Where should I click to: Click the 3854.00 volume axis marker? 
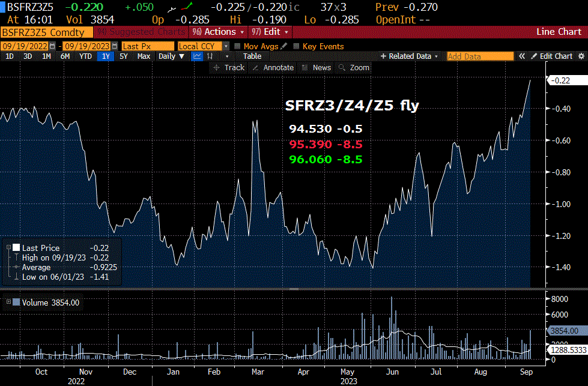[x=567, y=331]
